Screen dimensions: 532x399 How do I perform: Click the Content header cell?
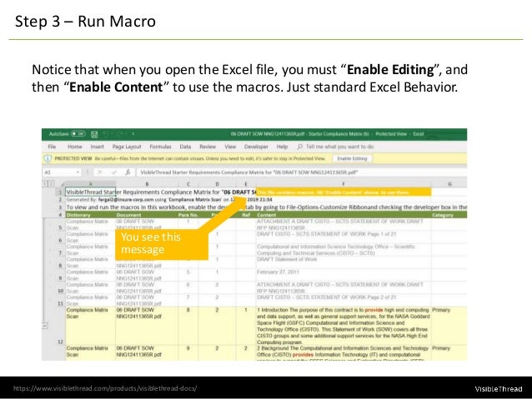tap(344, 215)
